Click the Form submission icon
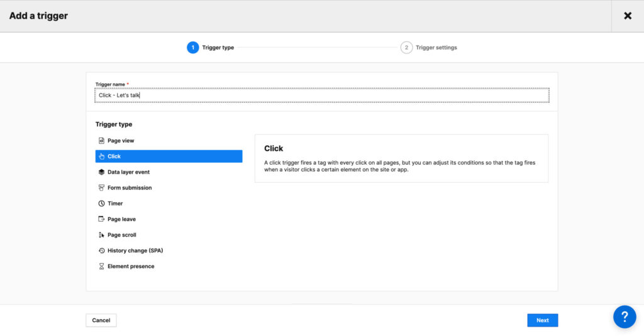Screen dimensions: 644x336 (x=101, y=188)
